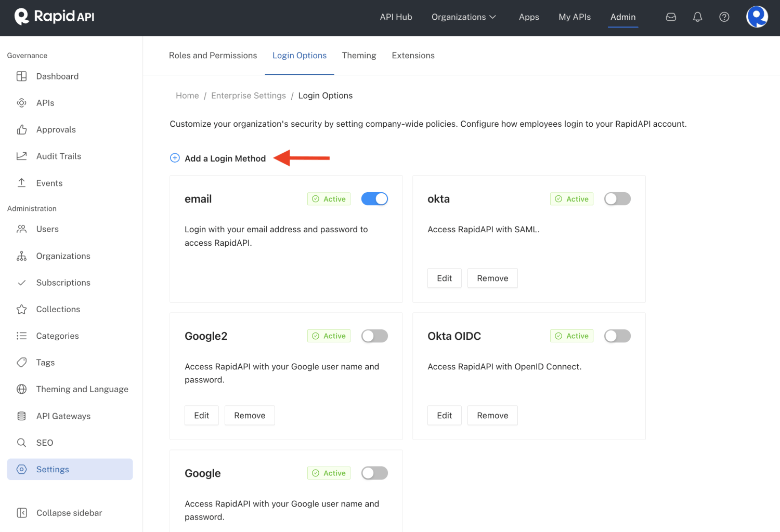This screenshot has width=780, height=532.
Task: Click the Governance section heading
Action: pyautogui.click(x=27, y=56)
